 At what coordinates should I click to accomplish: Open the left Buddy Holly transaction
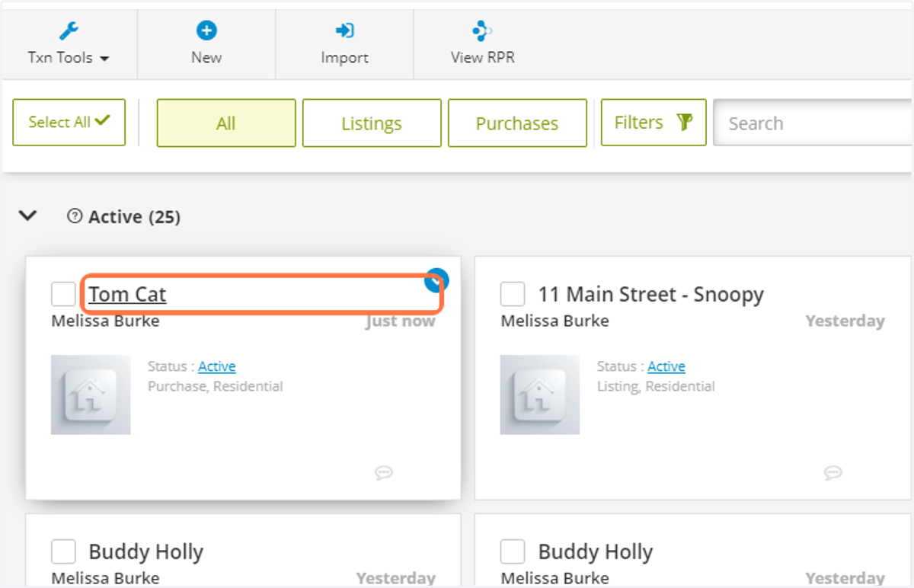[146, 551]
